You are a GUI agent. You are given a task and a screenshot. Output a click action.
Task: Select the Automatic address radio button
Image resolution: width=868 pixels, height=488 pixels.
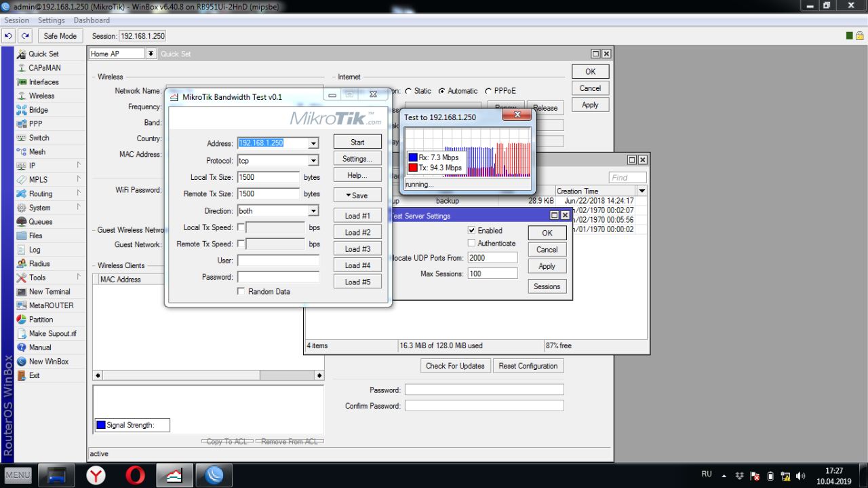point(442,91)
